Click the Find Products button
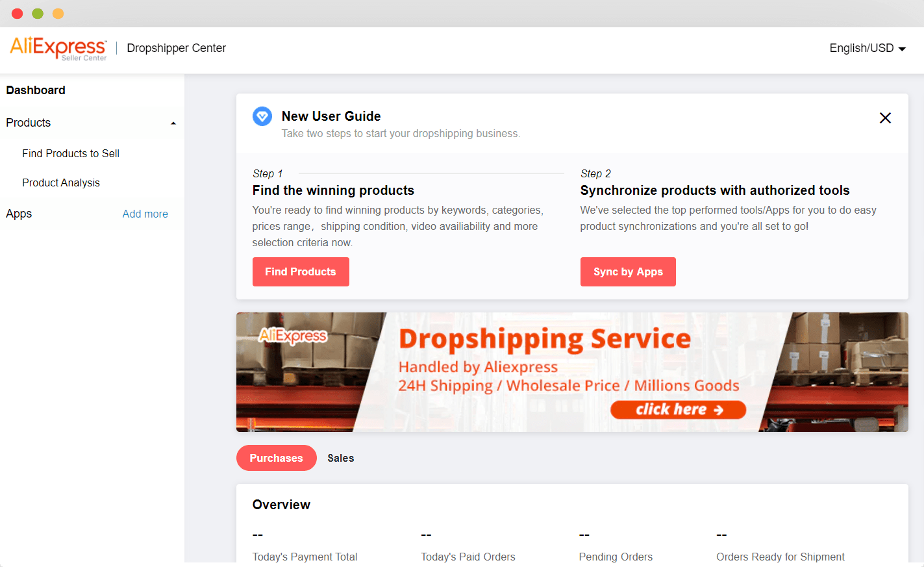Viewport: 924px width, 567px height. 301,271
